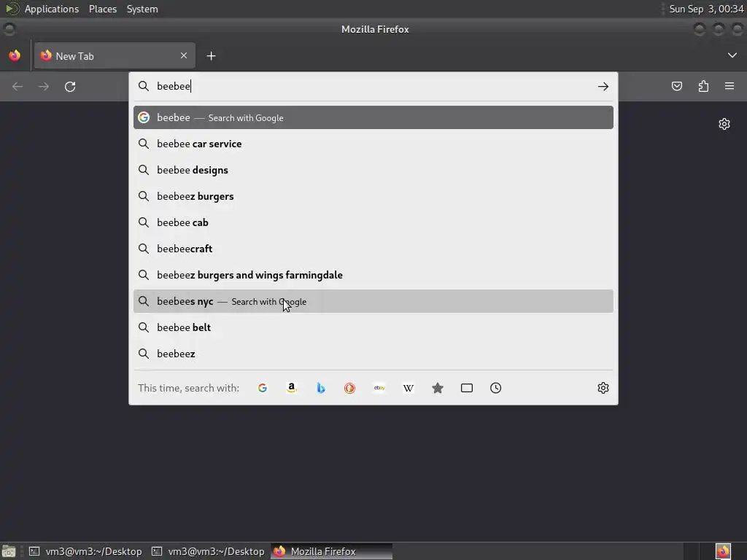List all tabs chevron dropdown
This screenshot has height=560, width=747.
tap(732, 55)
